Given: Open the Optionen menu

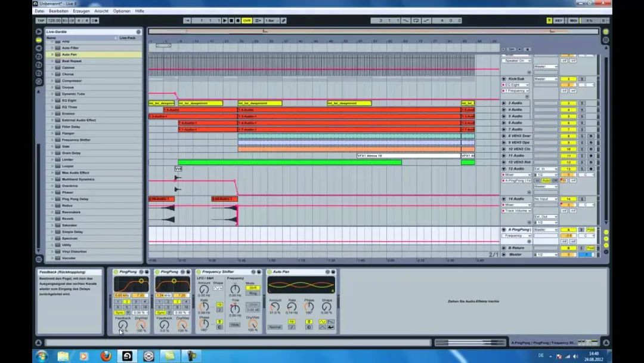Looking at the screenshot, I should point(122,11).
